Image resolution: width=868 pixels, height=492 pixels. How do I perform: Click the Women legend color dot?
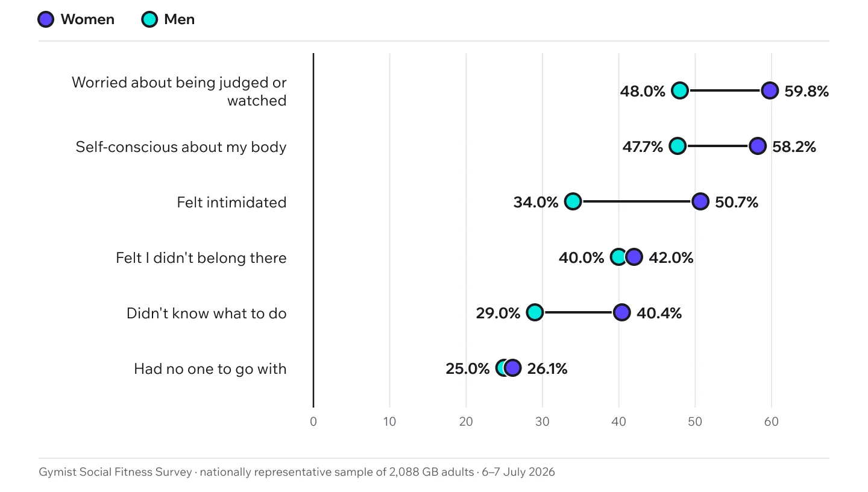pyautogui.click(x=46, y=19)
